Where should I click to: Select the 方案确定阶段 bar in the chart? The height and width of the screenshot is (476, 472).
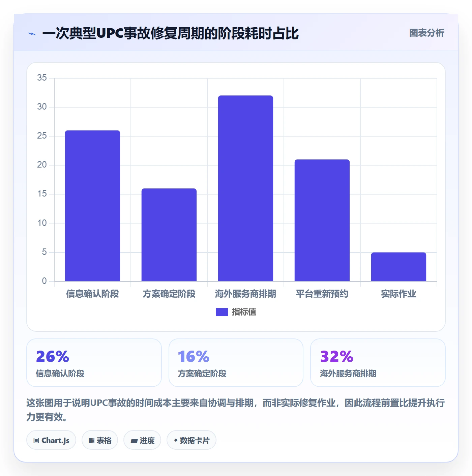169,235
